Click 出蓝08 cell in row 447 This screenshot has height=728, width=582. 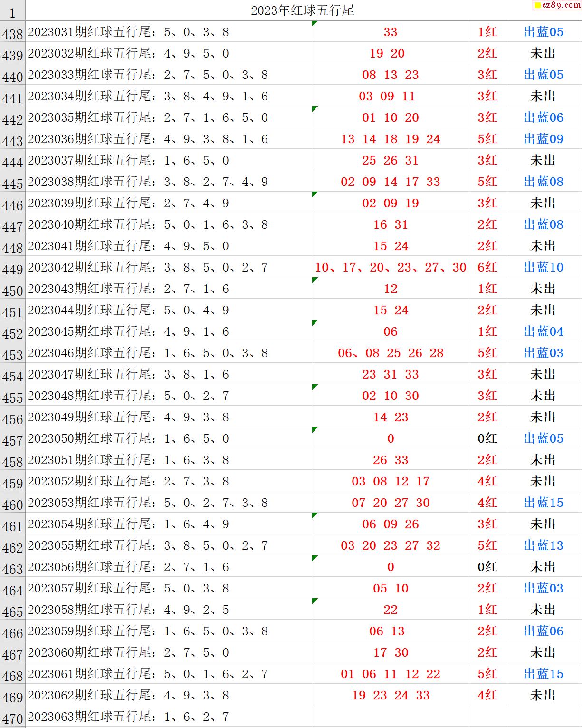543,224
